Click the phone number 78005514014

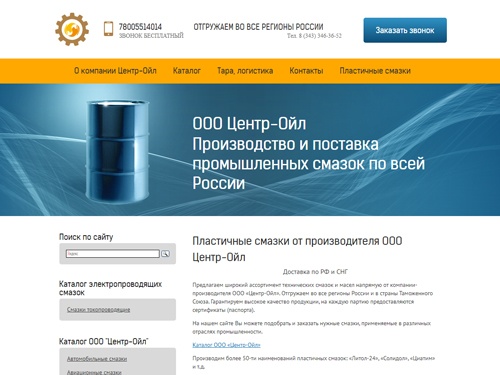pos(140,27)
